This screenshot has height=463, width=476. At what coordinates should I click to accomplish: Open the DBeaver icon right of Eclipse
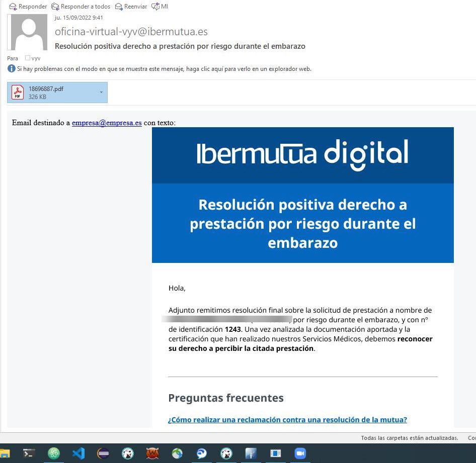click(128, 453)
